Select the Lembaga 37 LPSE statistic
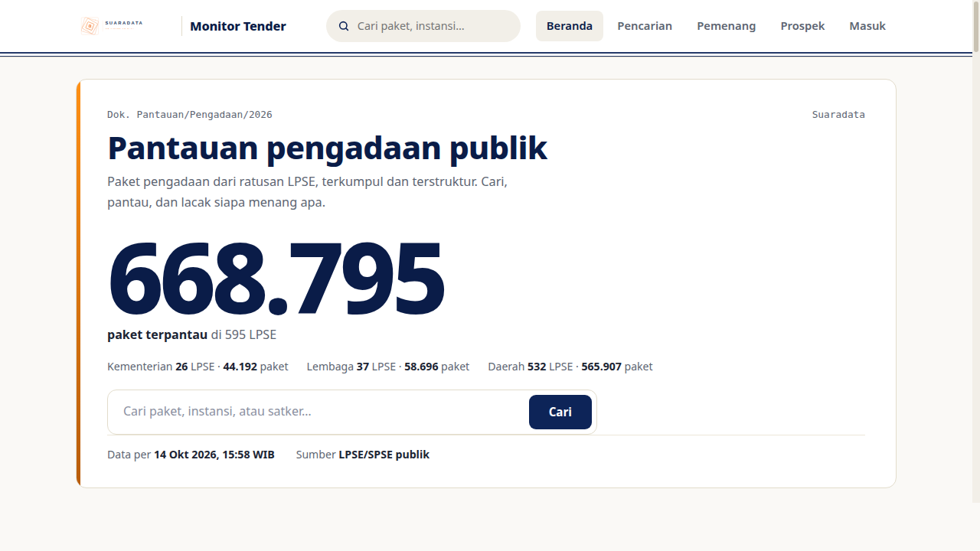 point(388,367)
